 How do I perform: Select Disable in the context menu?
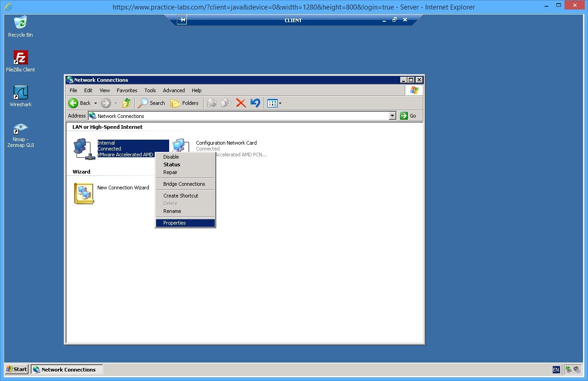coord(171,157)
